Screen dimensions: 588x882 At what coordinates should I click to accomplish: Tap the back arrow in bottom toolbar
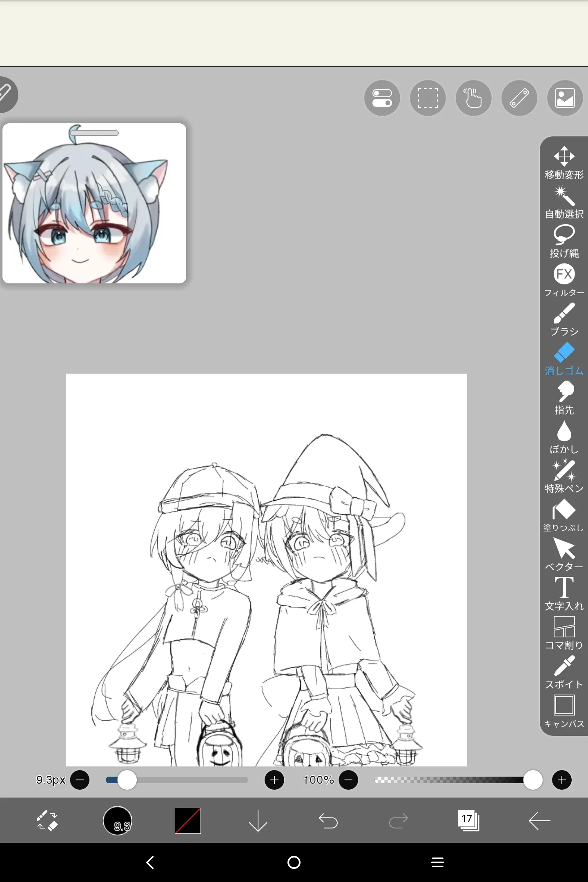pyautogui.click(x=539, y=820)
